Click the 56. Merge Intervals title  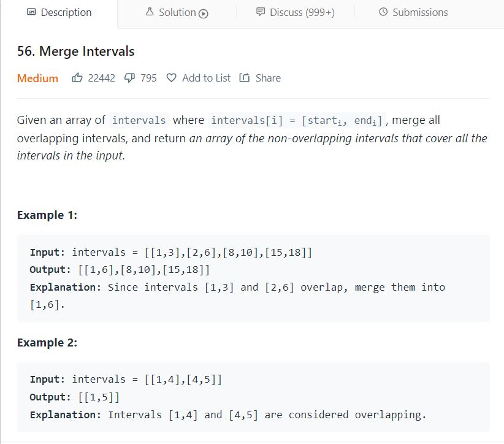click(x=76, y=52)
